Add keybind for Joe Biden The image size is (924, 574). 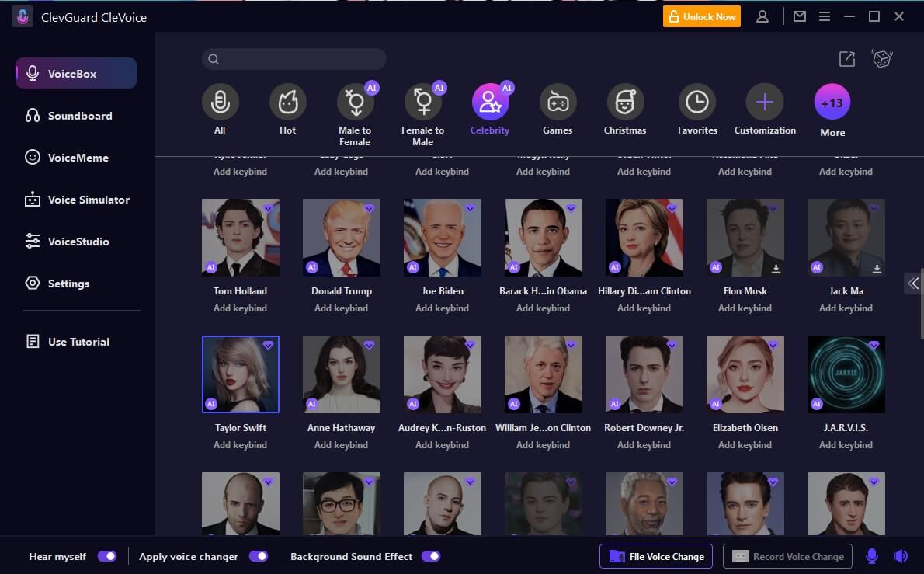[x=442, y=308]
